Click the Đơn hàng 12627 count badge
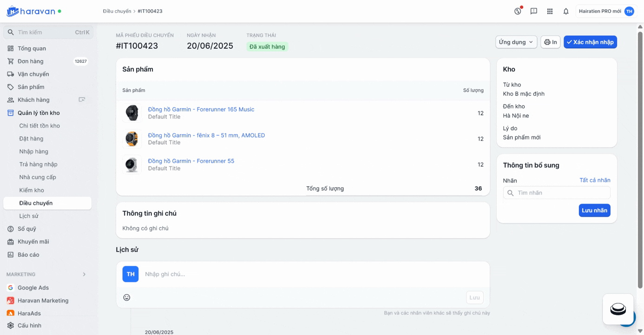Image resolution: width=644 pixels, height=335 pixels. [81, 61]
